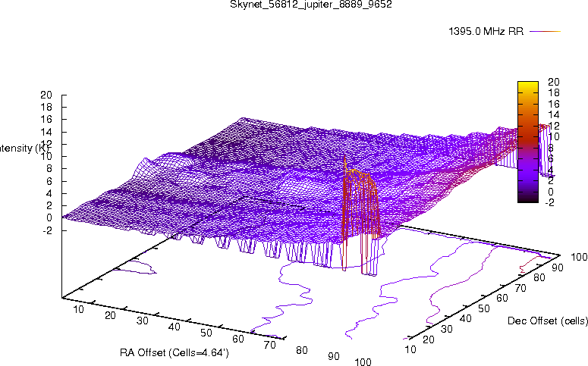Click tick label 100 on the Dec Offset axis

[580, 258]
